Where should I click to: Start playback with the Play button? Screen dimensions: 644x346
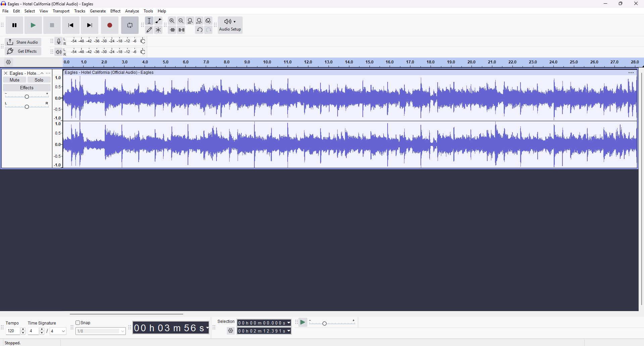coord(33,25)
